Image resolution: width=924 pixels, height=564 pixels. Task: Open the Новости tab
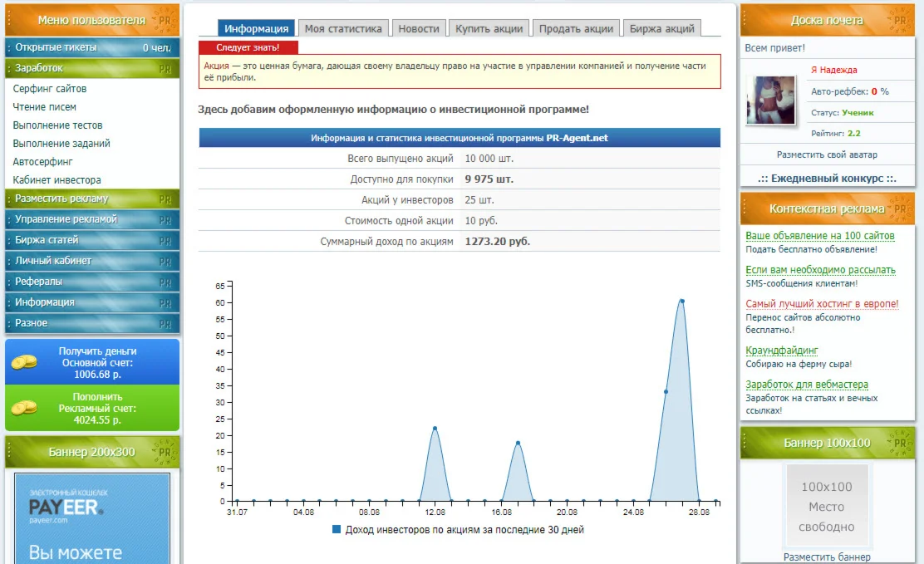tap(419, 28)
